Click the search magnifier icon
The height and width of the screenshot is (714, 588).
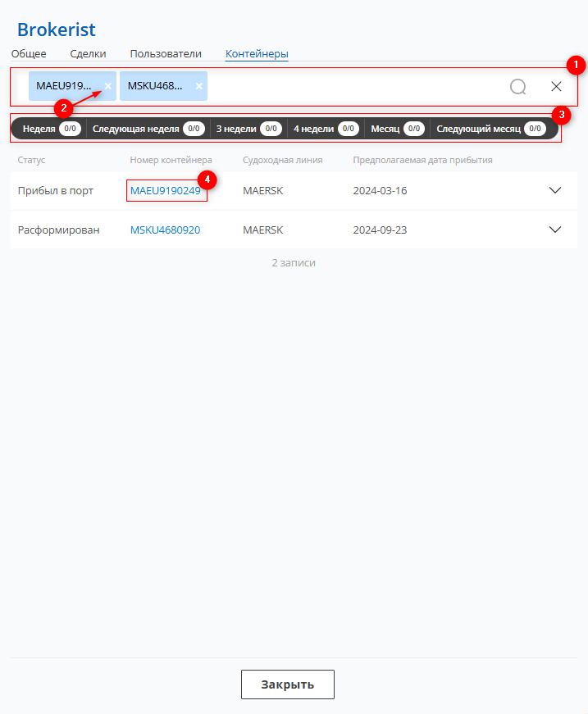(517, 87)
